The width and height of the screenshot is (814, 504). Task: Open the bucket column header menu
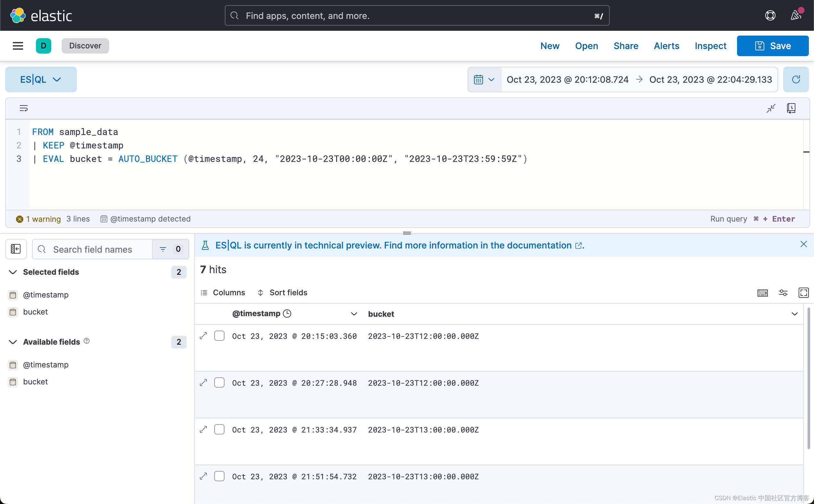tap(794, 314)
